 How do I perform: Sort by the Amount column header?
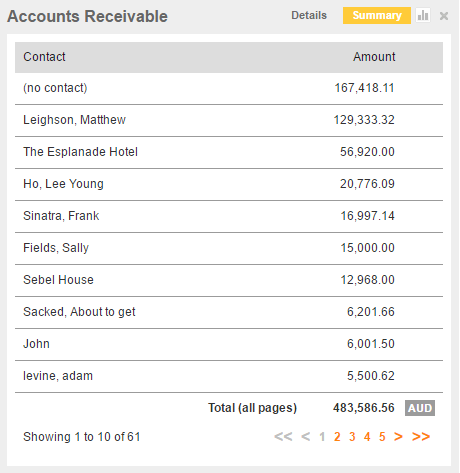[x=374, y=57]
